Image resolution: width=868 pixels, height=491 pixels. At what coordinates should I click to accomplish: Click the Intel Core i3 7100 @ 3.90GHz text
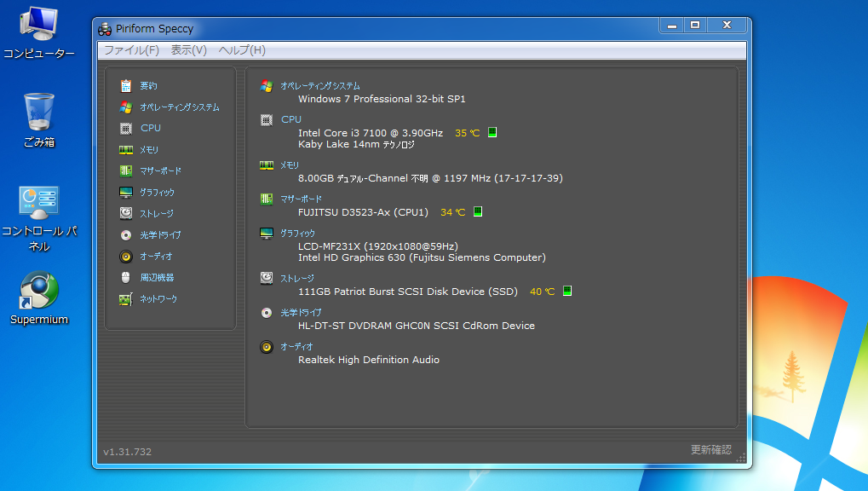click(x=371, y=133)
